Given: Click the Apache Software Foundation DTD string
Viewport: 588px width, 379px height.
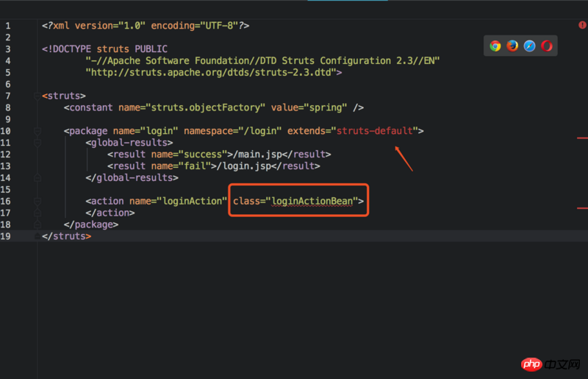Looking at the screenshot, I should (262, 61).
